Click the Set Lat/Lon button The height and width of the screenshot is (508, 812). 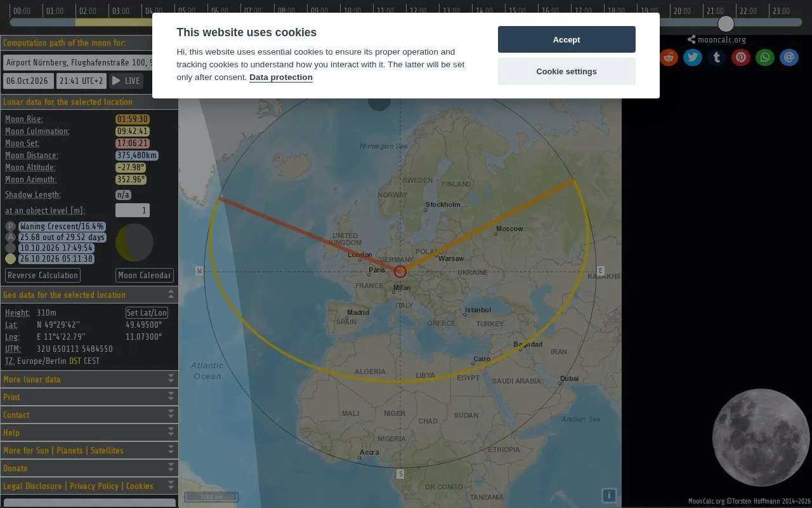click(x=147, y=312)
